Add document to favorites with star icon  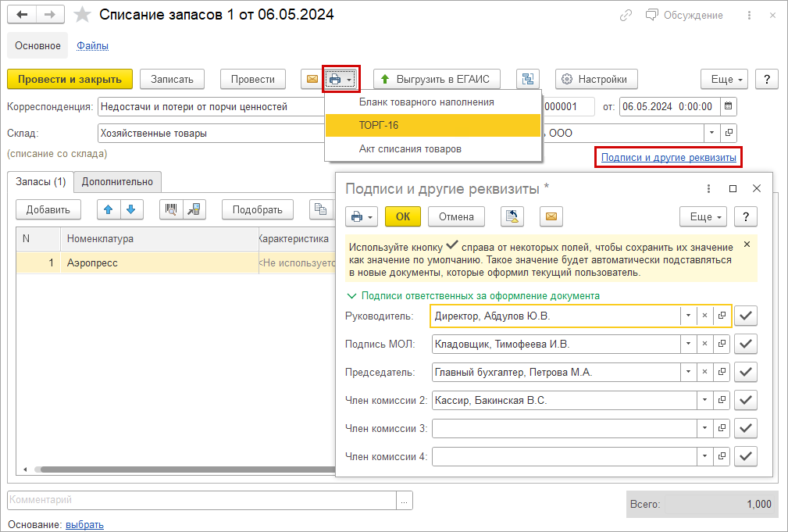[82, 16]
